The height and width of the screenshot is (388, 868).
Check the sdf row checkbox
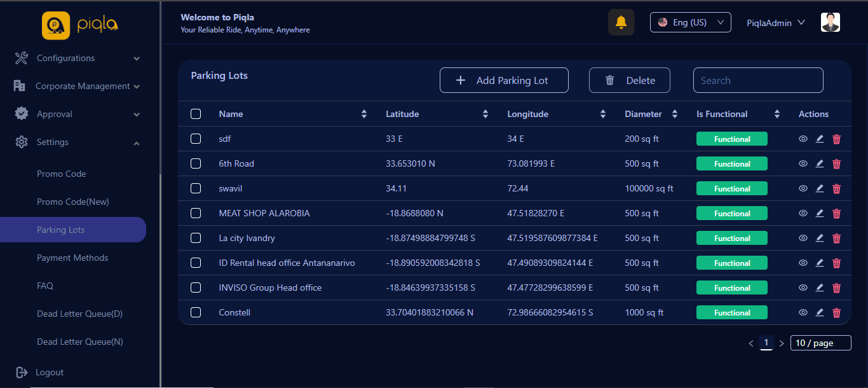196,139
